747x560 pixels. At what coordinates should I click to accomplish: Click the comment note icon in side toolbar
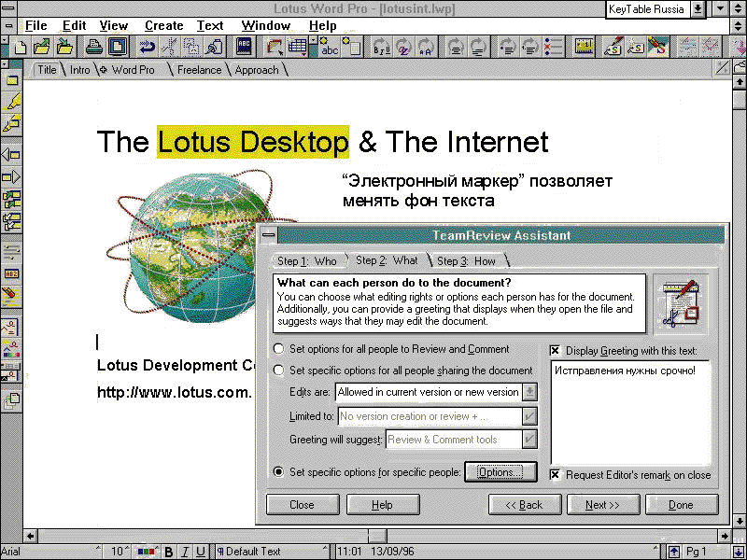click(x=11, y=80)
